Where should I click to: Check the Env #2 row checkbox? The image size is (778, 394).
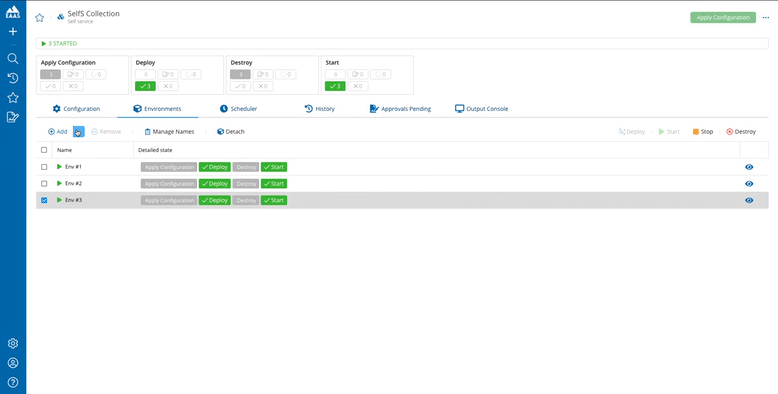pos(44,184)
